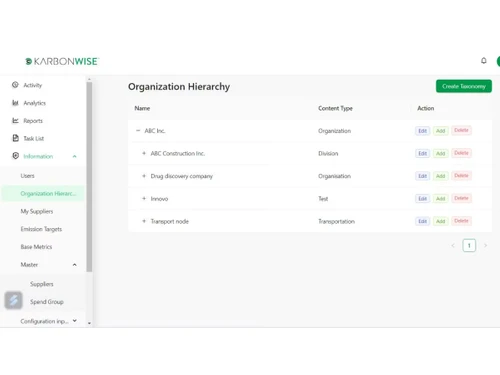This screenshot has height=375, width=500.
Task: Add a child under ABC Inc.
Action: [x=441, y=131]
